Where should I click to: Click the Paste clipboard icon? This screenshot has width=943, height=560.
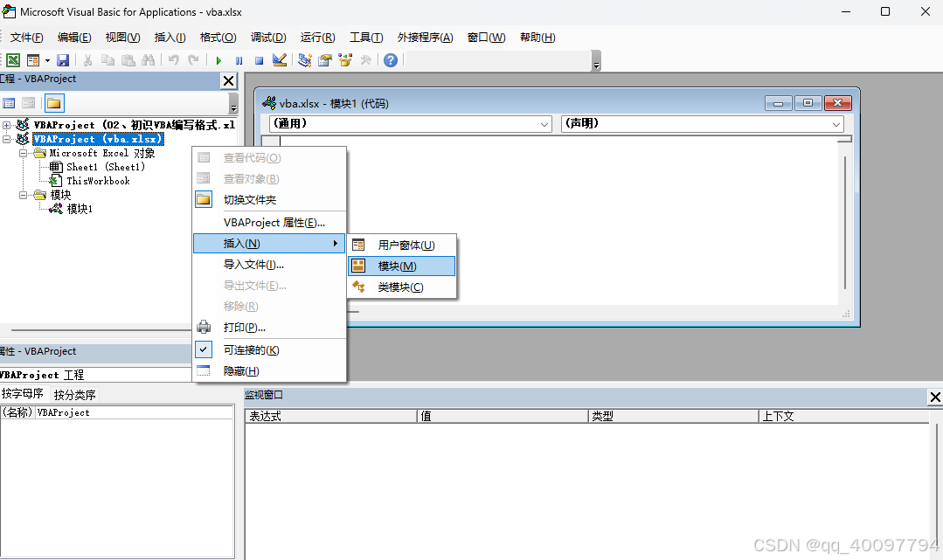tap(128, 60)
